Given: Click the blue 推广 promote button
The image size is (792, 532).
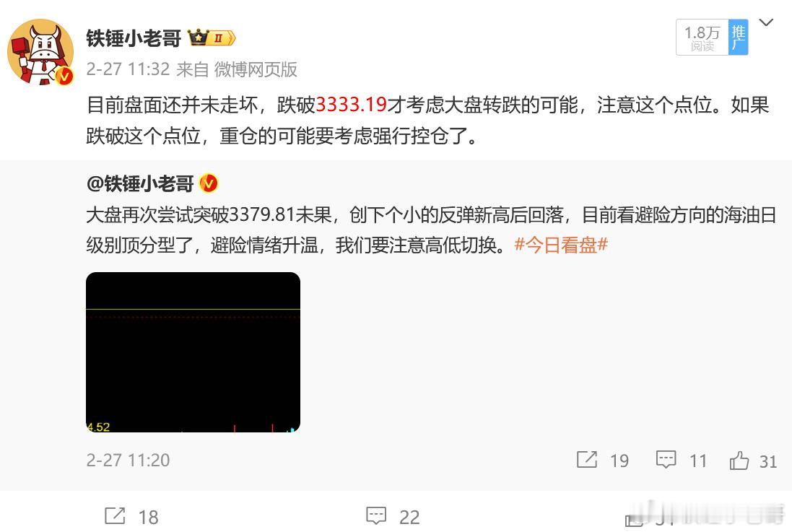Looking at the screenshot, I should (738, 38).
